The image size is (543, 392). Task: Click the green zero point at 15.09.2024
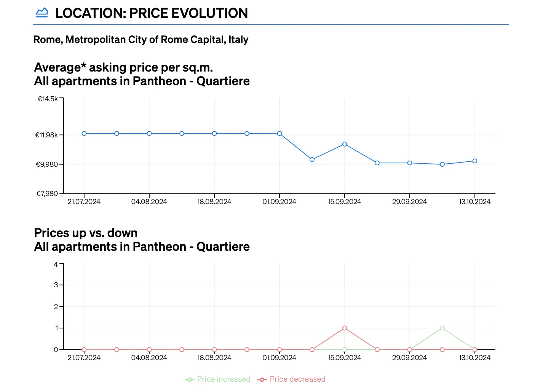[345, 349]
